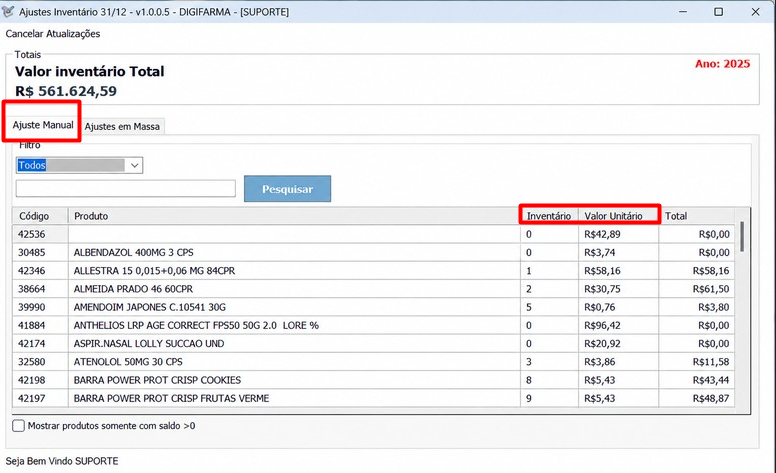Image resolution: width=776 pixels, height=473 pixels.
Task: Click the search text input field
Action: (126, 189)
